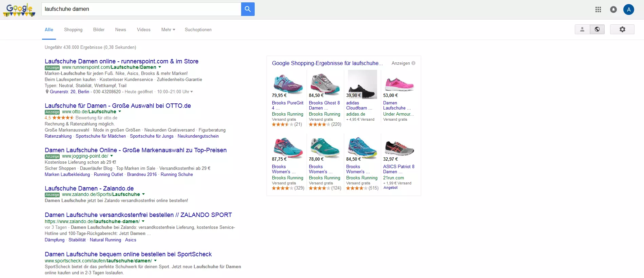Open 'Laufschuhe für Damen' OTTO.de result

click(x=118, y=106)
